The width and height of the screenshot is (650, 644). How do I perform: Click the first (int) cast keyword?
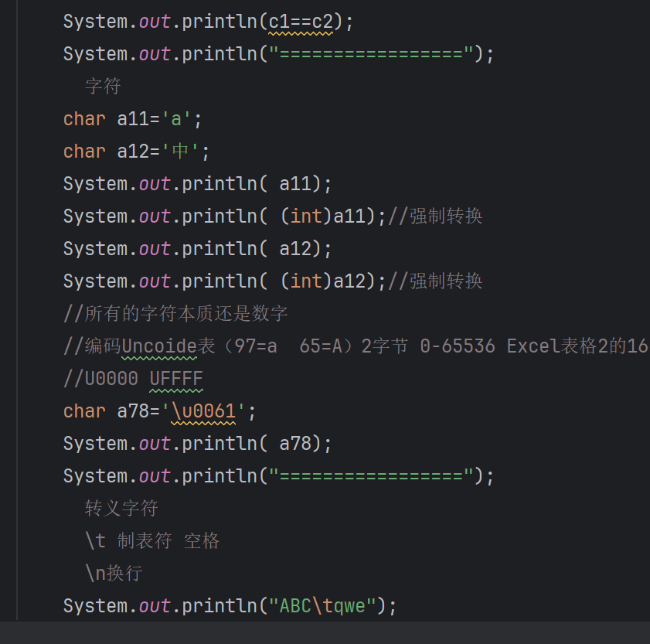tap(306, 216)
